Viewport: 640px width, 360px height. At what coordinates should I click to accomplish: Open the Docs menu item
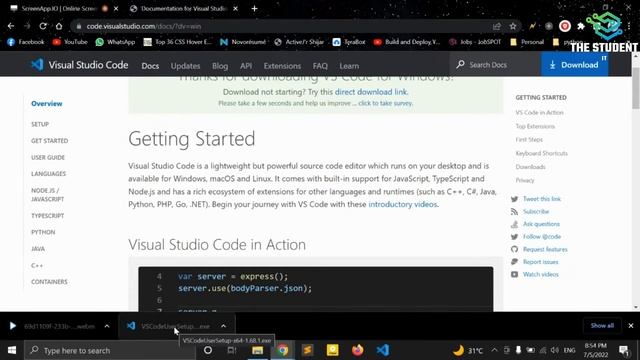[150, 66]
